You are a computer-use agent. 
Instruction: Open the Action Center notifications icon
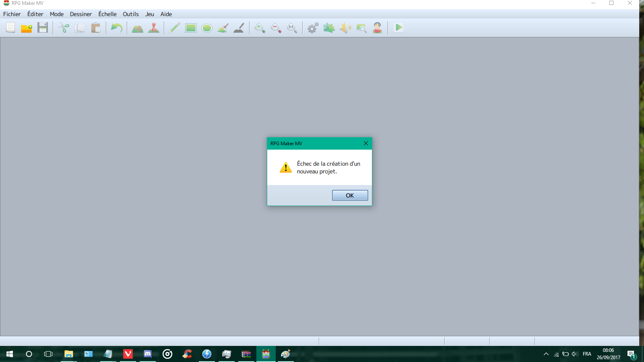point(631,354)
